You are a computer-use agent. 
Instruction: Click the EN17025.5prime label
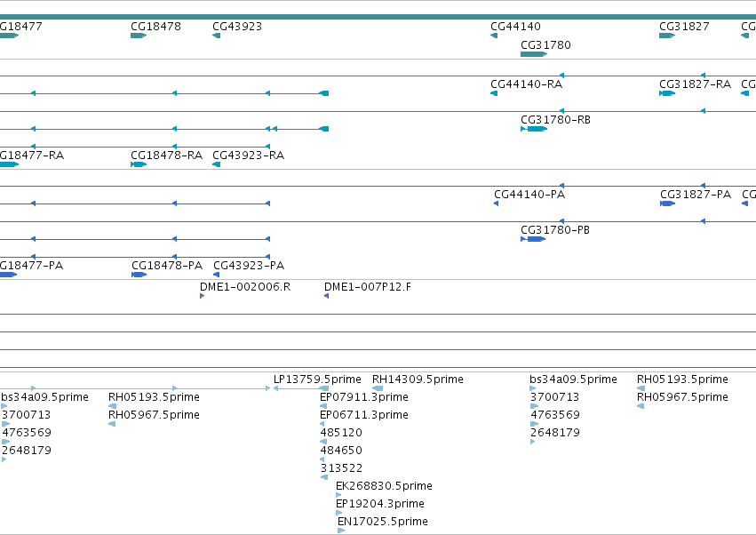383,522
